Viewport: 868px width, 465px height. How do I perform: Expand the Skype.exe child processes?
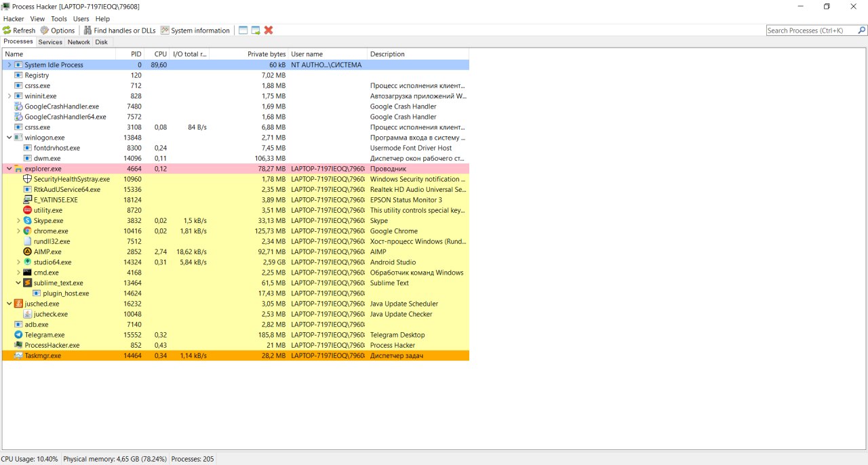[x=18, y=220]
